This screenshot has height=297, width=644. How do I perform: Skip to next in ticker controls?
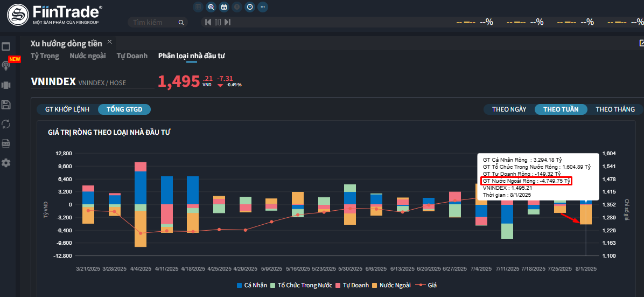coord(228,22)
